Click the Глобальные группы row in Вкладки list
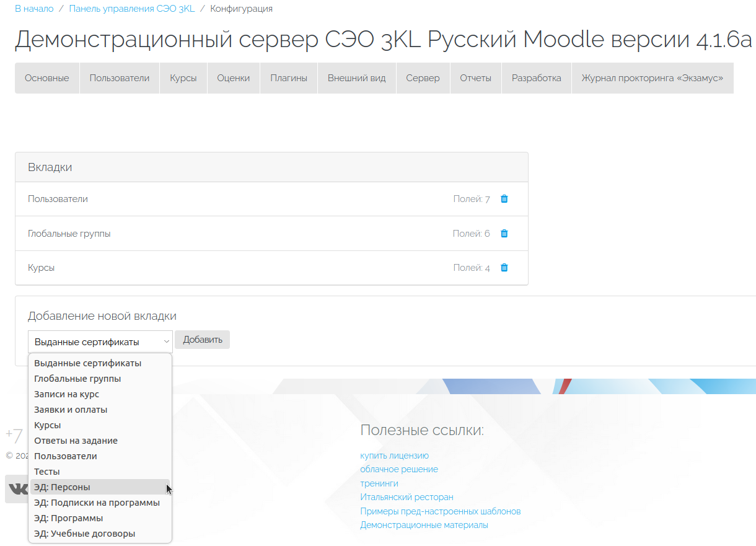The width and height of the screenshot is (756, 546). coord(271,234)
